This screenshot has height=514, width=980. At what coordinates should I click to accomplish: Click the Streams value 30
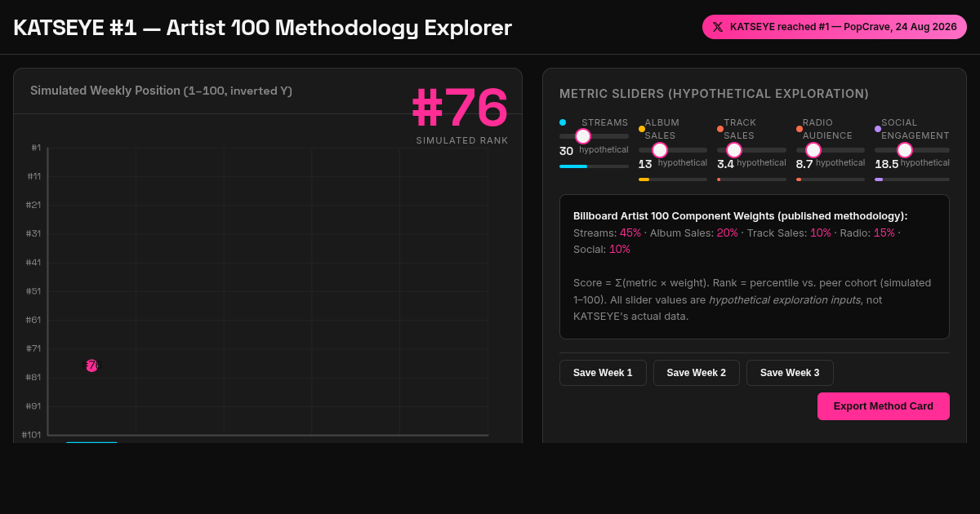click(566, 151)
